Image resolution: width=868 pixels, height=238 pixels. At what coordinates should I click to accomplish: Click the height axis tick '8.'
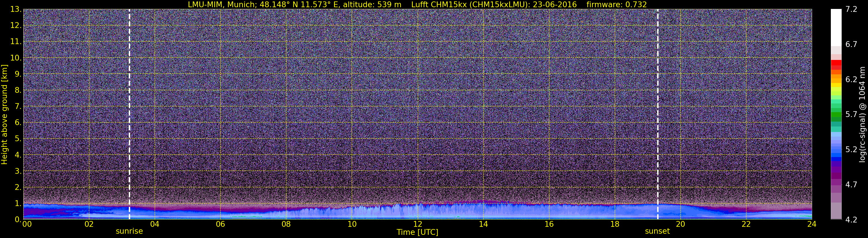pyautogui.click(x=18, y=90)
